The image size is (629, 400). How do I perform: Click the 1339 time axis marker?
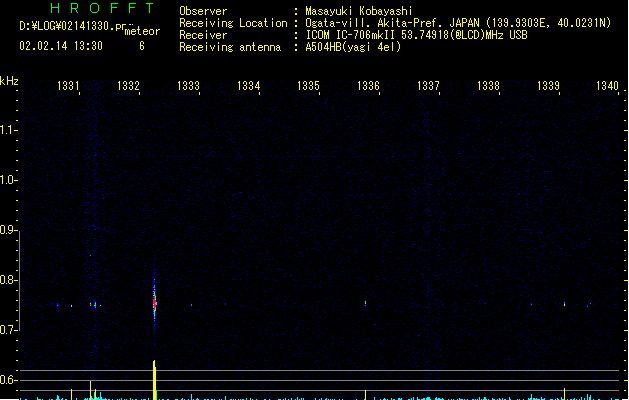tap(548, 85)
